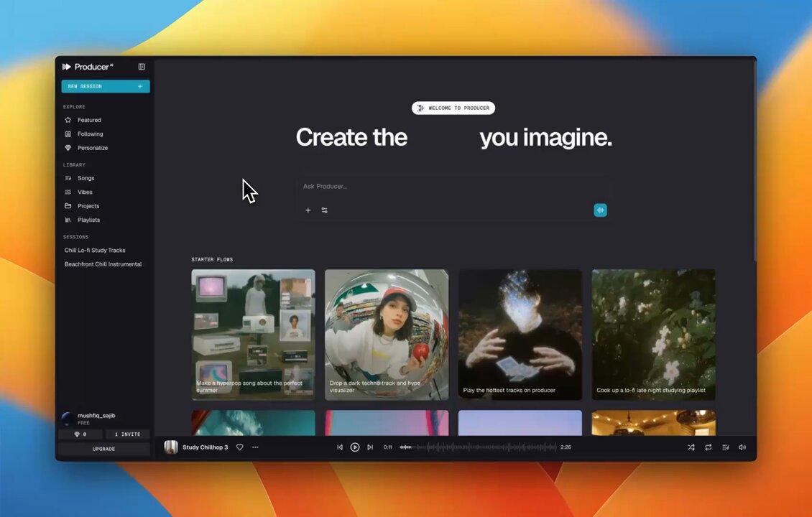Open the Play the hottest tracks starter flow

click(x=520, y=335)
